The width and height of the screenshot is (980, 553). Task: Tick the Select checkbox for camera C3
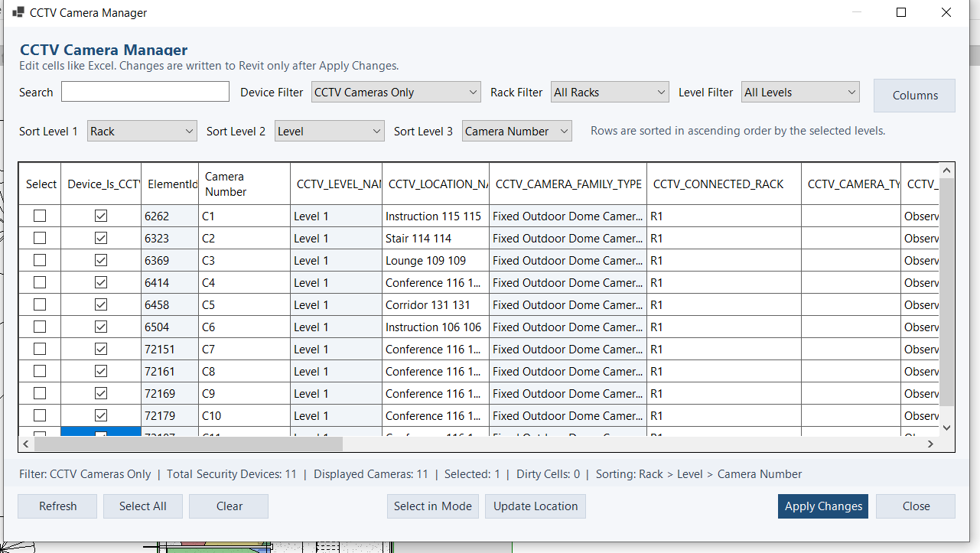coord(40,260)
